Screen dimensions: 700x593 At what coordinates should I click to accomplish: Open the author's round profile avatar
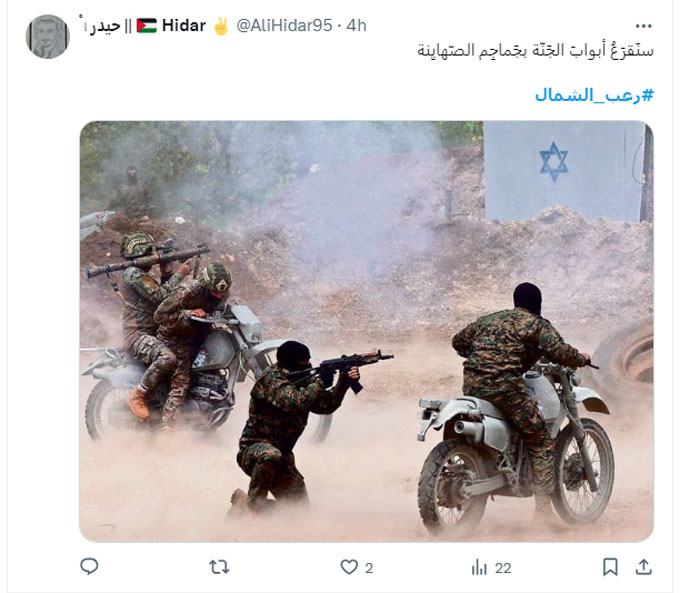(x=47, y=37)
